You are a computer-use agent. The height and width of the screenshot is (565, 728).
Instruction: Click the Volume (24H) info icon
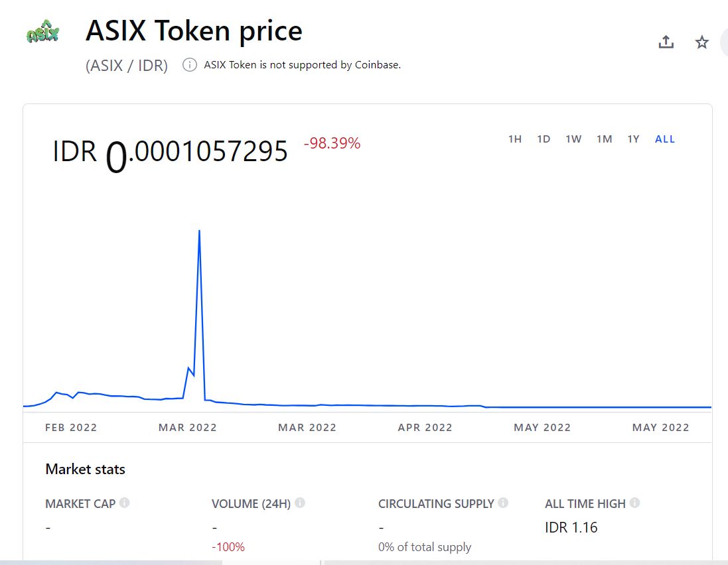300,503
